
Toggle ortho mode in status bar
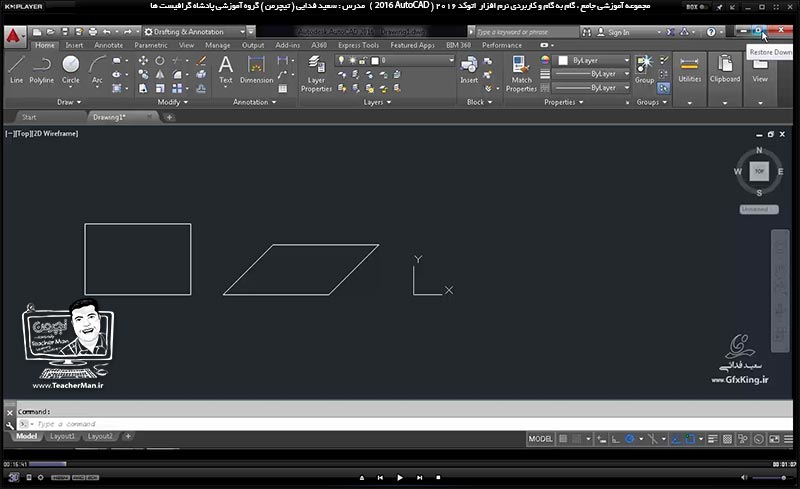point(616,439)
